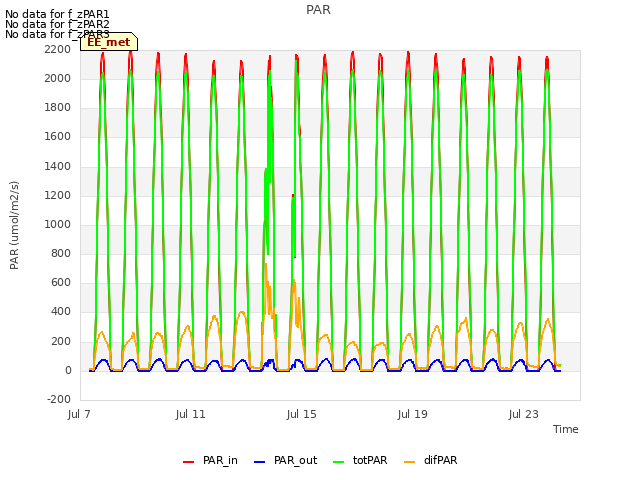Click the No data for f_zPAR2 message
Image resolution: width=640 pixels, height=480 pixels.
coord(57,24)
